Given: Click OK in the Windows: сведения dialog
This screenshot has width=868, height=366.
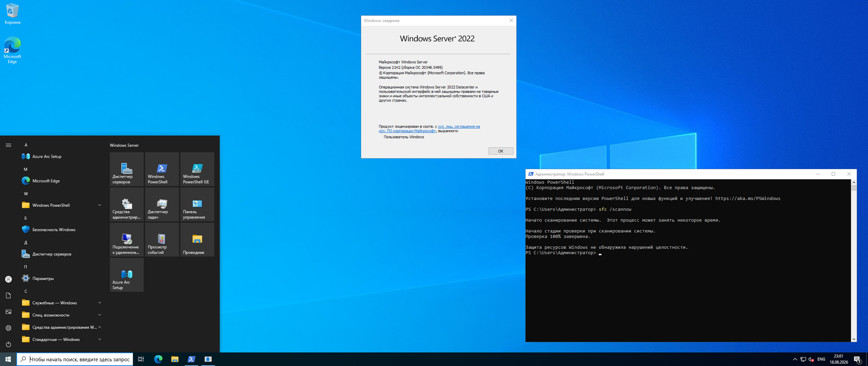Looking at the screenshot, I should 501,151.
